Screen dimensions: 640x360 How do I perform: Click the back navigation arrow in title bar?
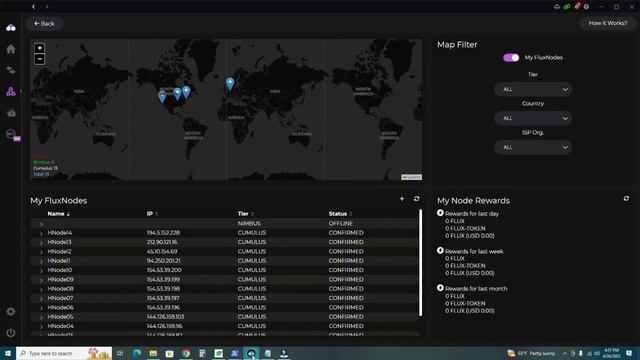34,7
